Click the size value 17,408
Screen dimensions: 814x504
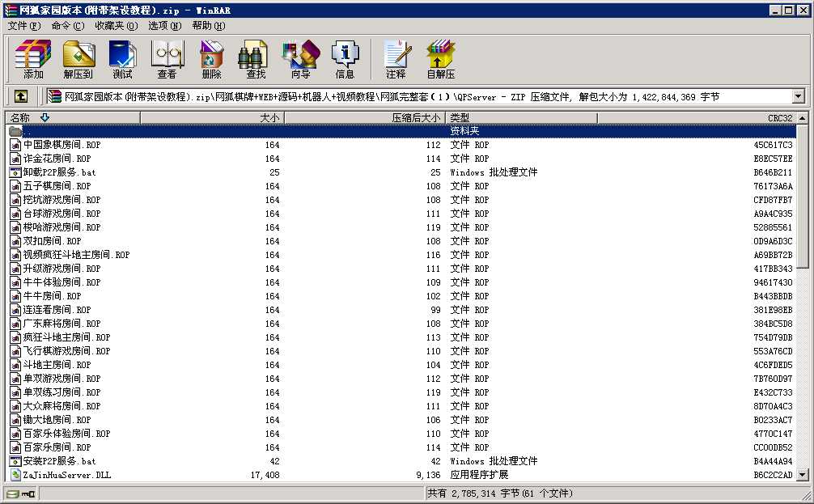pos(265,475)
